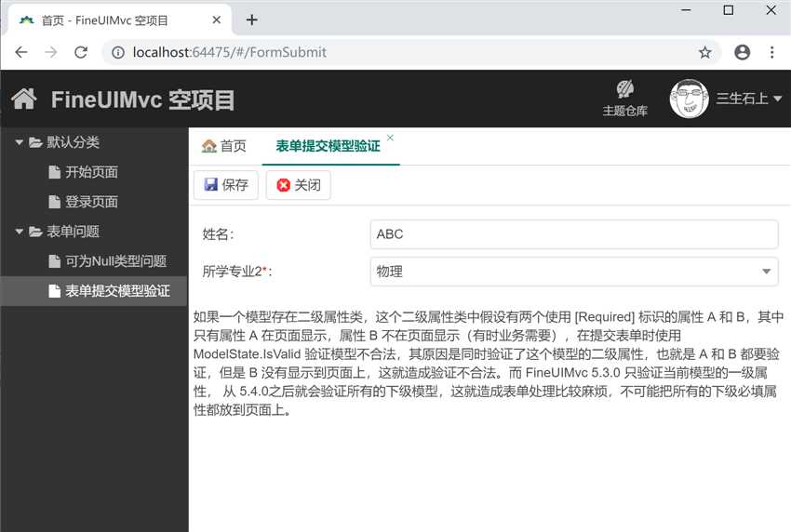
Task: Close the 表单提交模型验证 tab
Action: tap(390, 137)
